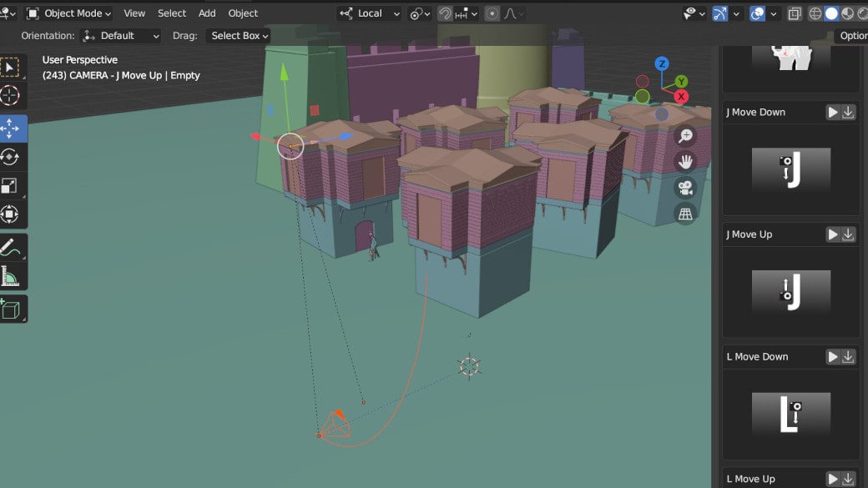The image size is (868, 488).
Task: Toggle snapping magnet icon
Action: (x=445, y=14)
